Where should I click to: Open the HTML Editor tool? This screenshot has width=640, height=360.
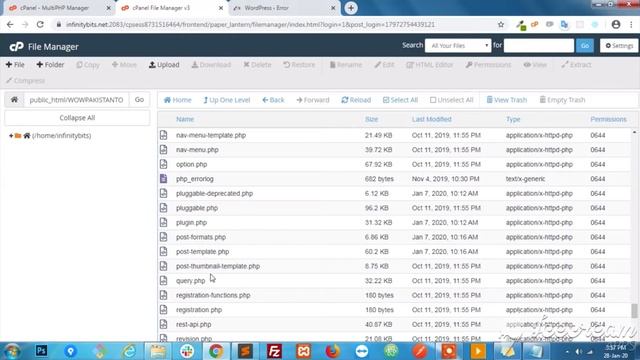pyautogui.click(x=430, y=64)
